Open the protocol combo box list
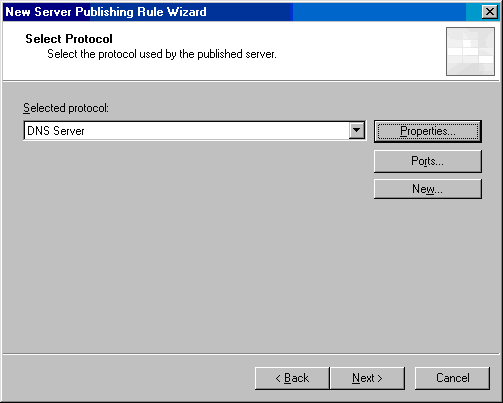This screenshot has height=403, width=503. tap(357, 130)
